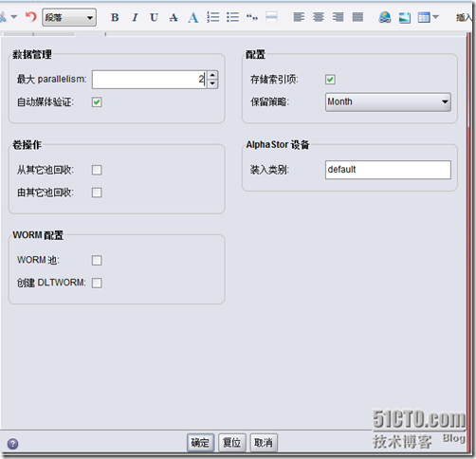Open the insert picture icon
This screenshot has width=476, height=459.
[x=405, y=17]
